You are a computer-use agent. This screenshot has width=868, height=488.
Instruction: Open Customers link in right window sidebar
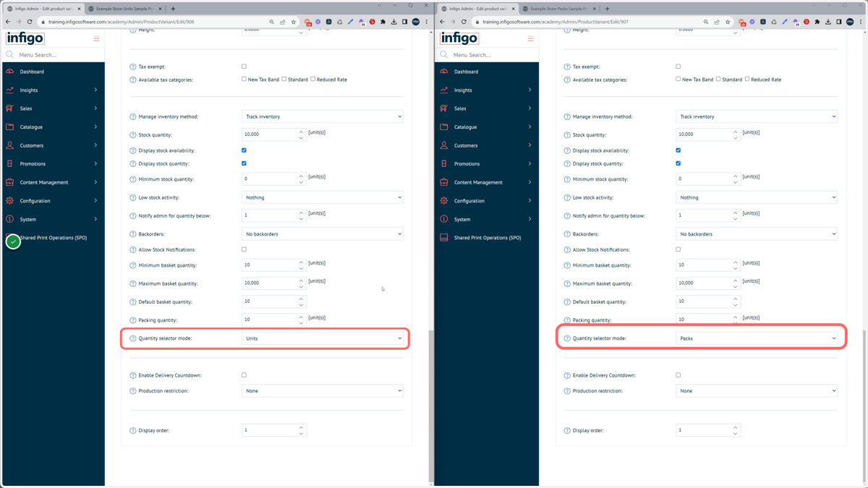click(466, 145)
